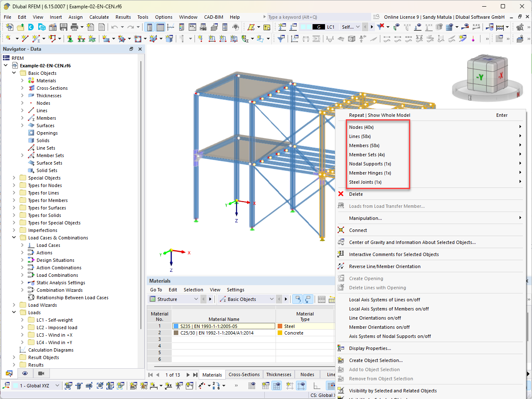Click the keyword search magnifier icon
Viewport: 532px width, 399px height.
[376, 17]
